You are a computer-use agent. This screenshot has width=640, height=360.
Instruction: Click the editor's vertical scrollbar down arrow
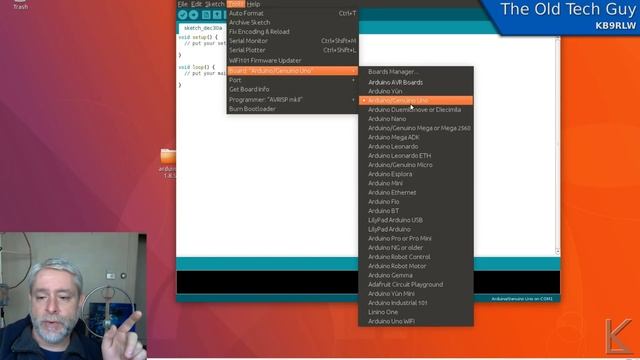pyautogui.click(x=558, y=252)
